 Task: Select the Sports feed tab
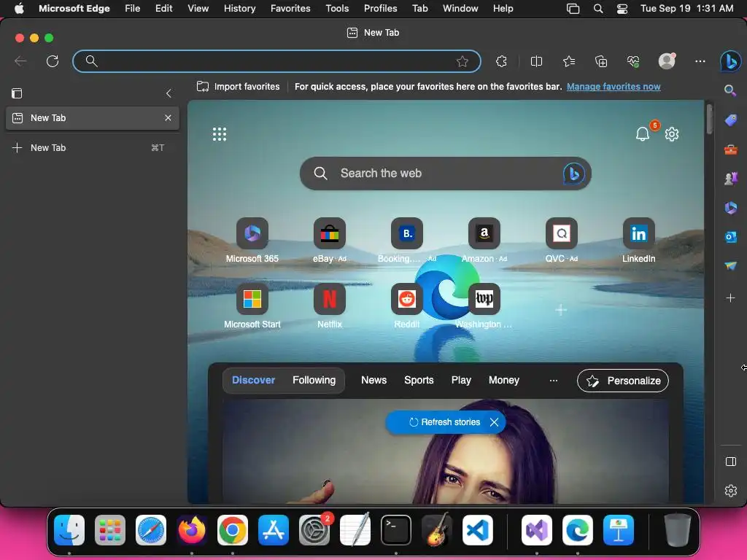(x=419, y=380)
